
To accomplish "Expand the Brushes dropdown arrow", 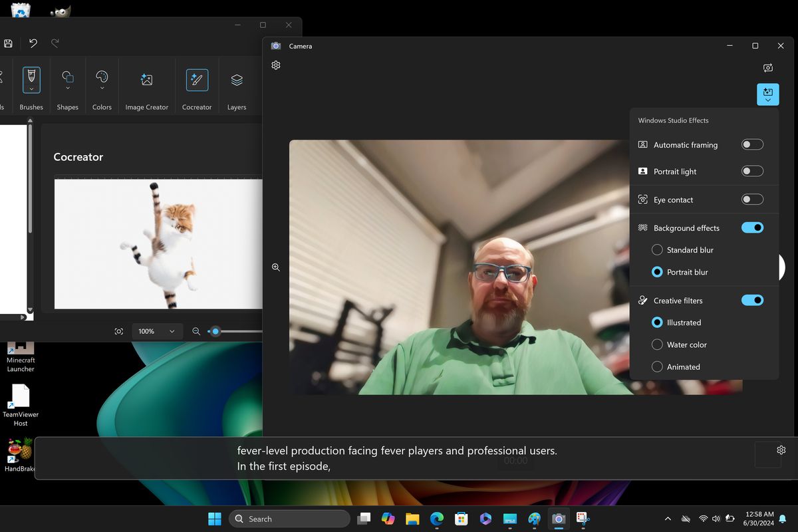I will pyautogui.click(x=31, y=90).
